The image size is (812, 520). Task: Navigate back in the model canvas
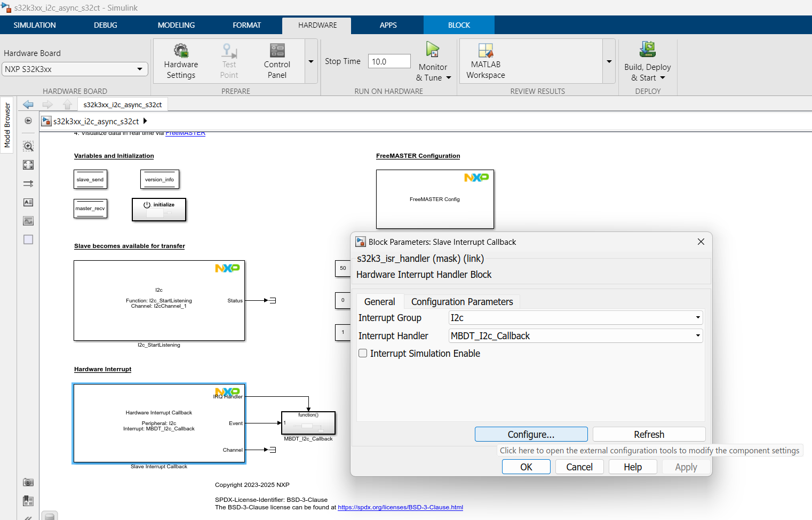(28, 105)
